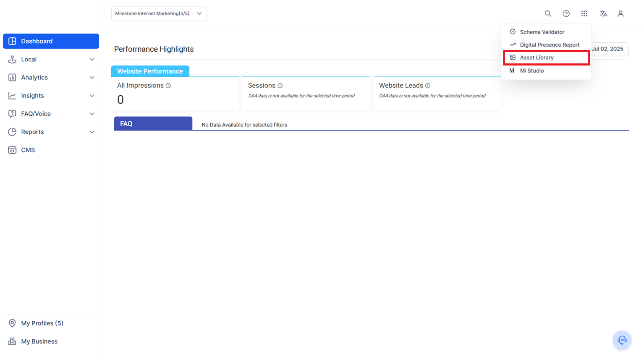
Task: Expand the Insights menu chevron
Action: pyautogui.click(x=92, y=96)
